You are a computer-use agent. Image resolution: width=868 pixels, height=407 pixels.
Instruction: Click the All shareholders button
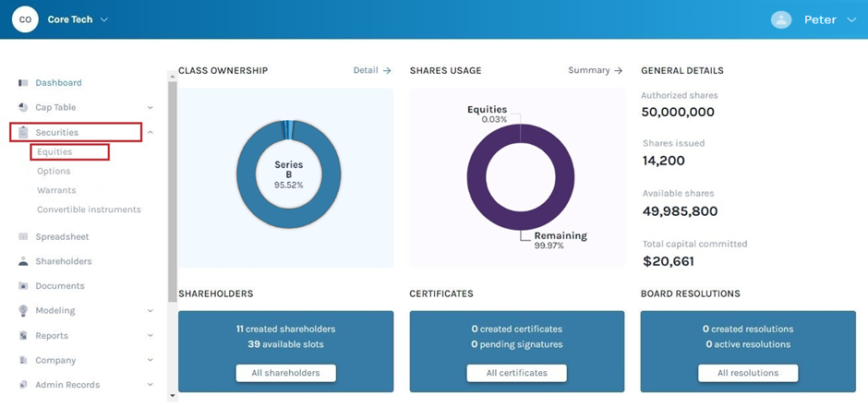tap(285, 373)
